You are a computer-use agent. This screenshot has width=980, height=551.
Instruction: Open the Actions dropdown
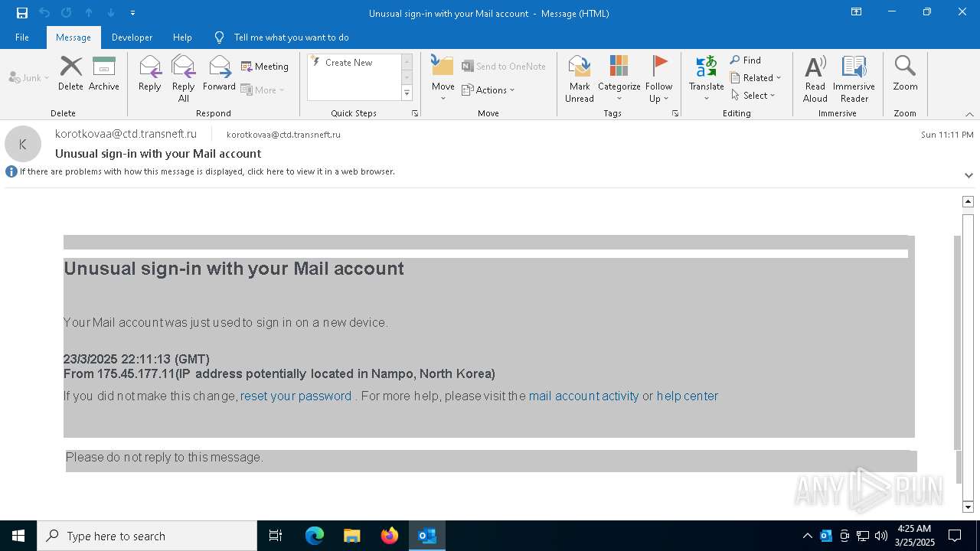(x=488, y=90)
